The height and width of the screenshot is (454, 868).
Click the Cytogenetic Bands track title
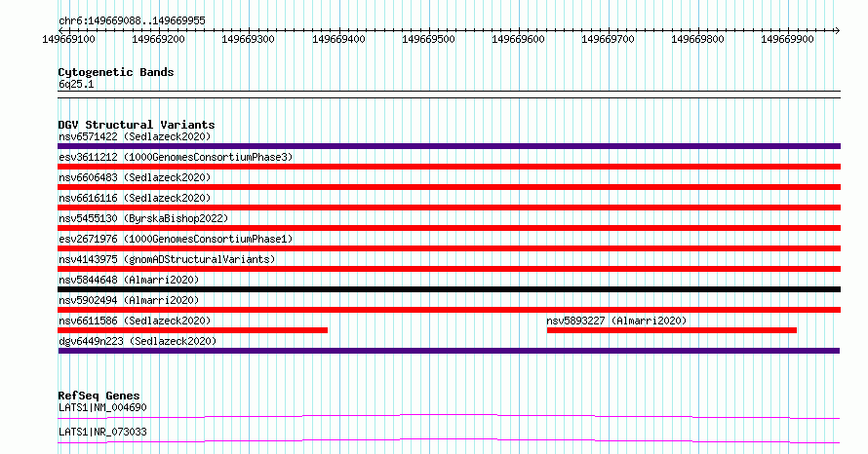coord(116,72)
